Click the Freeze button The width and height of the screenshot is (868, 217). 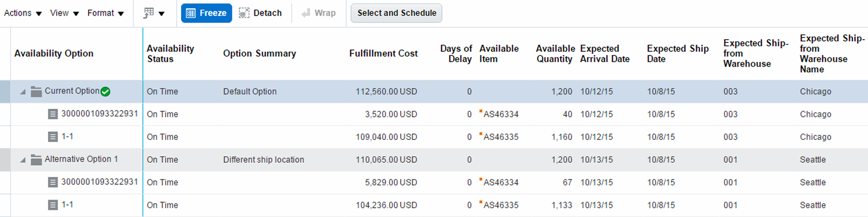(207, 13)
